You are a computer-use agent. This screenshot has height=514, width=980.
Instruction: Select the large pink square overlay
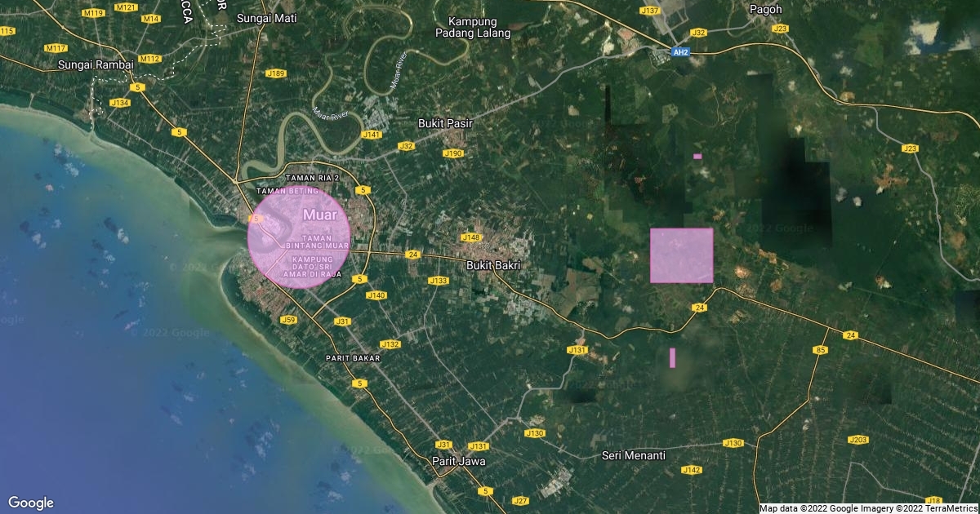click(x=681, y=255)
